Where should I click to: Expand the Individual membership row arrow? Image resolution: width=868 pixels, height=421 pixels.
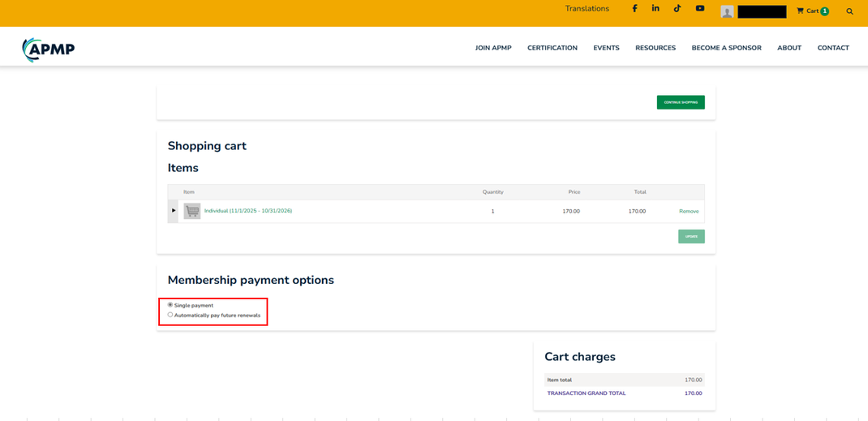pyautogui.click(x=174, y=211)
